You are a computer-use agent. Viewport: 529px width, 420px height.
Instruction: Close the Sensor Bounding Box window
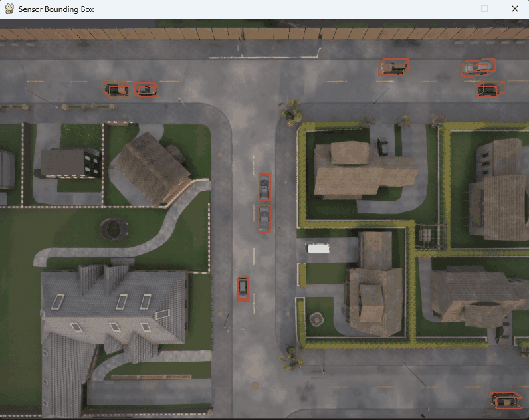coord(514,9)
